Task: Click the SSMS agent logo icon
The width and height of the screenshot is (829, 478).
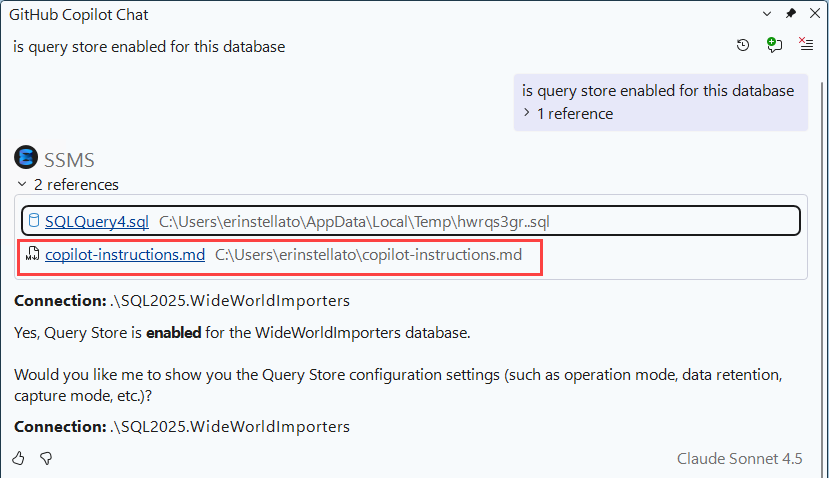Action: point(25,158)
